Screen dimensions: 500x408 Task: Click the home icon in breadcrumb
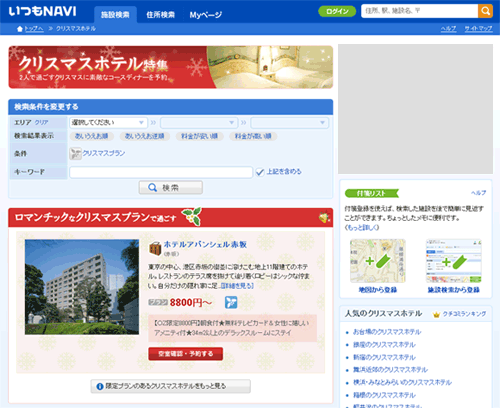[20, 29]
